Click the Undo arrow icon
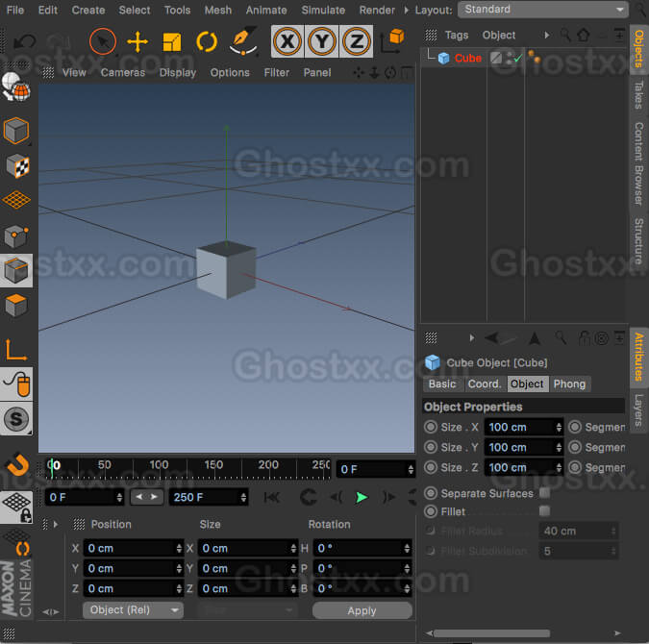Image resolution: width=649 pixels, height=644 pixels. coord(24,41)
